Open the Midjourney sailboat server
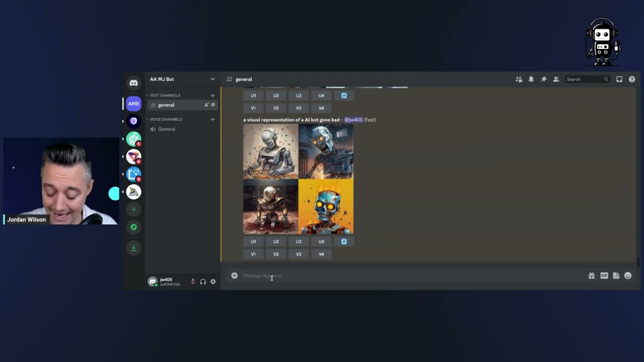Viewport: 644px width, 362px height. pyautogui.click(x=133, y=192)
